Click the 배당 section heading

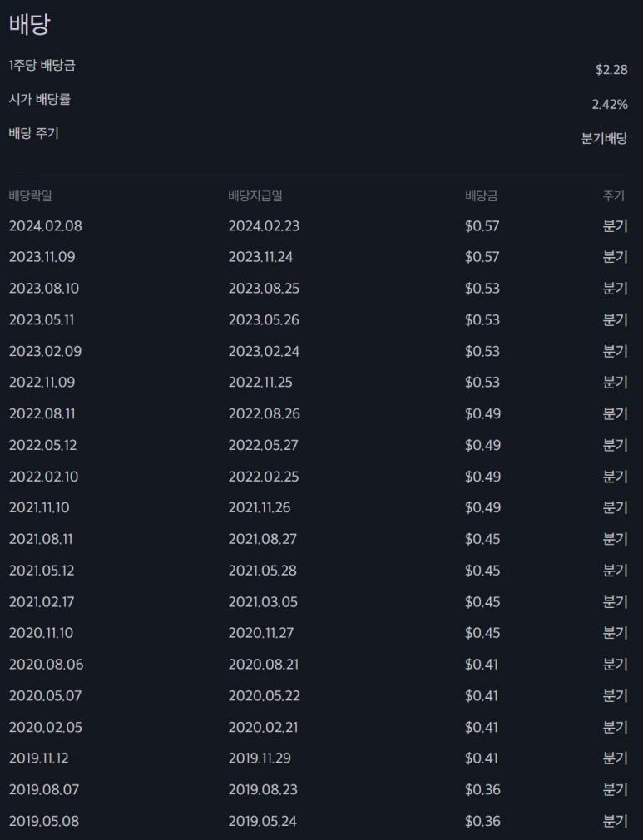coord(29,24)
